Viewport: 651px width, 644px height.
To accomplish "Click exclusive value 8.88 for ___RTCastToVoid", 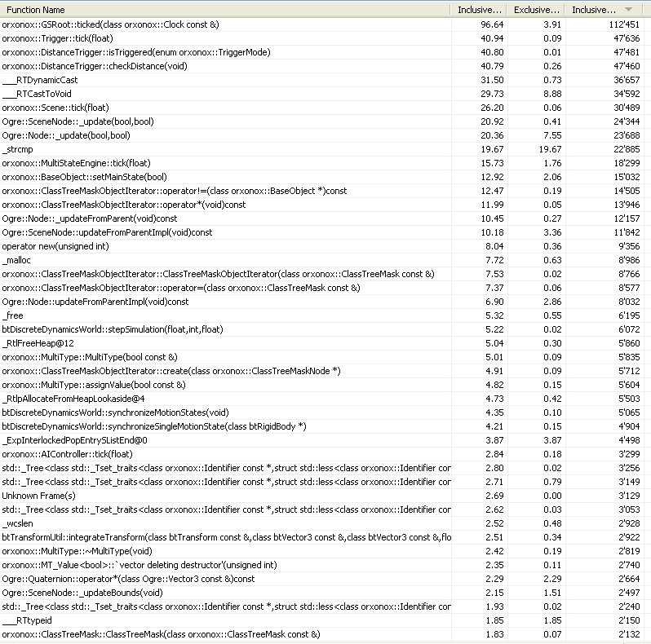I will (x=552, y=95).
